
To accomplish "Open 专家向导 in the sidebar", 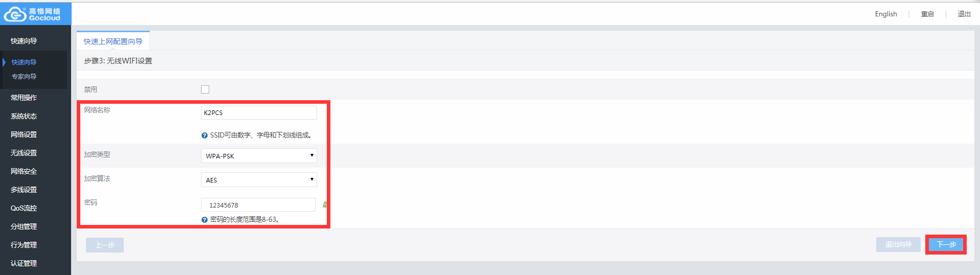I will 24,77.
